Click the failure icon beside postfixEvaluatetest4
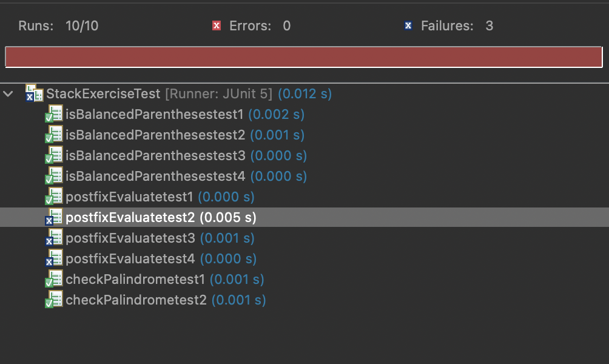The height and width of the screenshot is (364, 609). click(x=53, y=258)
